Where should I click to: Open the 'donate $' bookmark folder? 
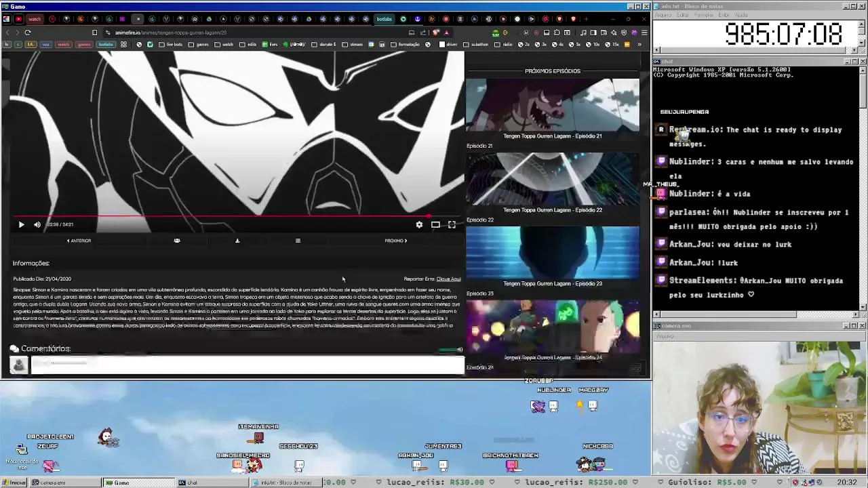[x=323, y=45]
